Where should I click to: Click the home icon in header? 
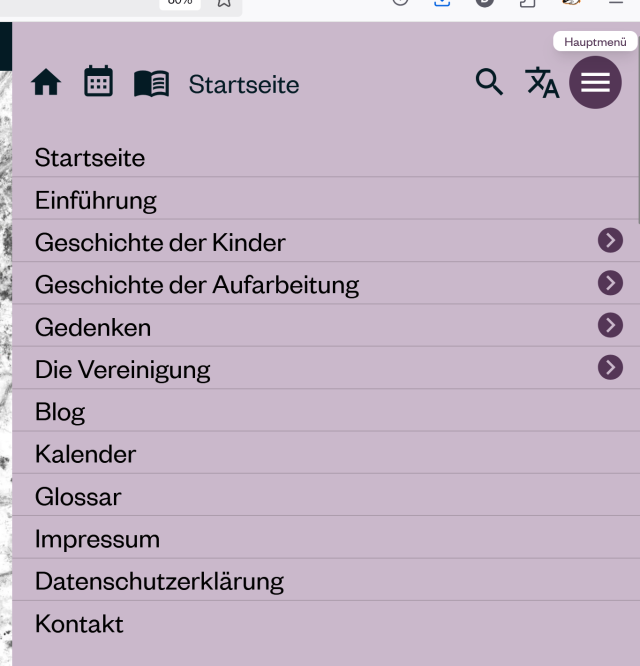pos(46,82)
